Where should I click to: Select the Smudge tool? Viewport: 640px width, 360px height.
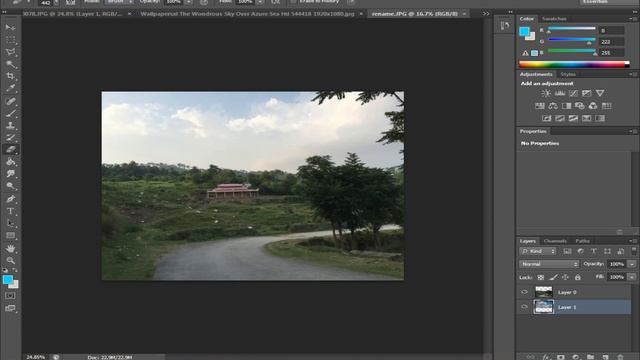(11, 174)
